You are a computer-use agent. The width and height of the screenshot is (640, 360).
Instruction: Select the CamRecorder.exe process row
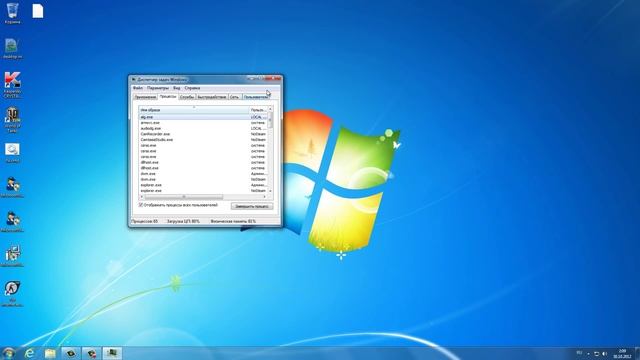click(x=203, y=134)
